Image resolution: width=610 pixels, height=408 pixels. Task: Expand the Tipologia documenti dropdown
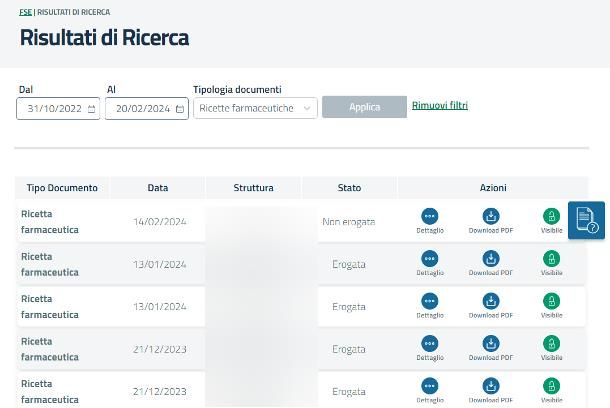[x=255, y=108]
